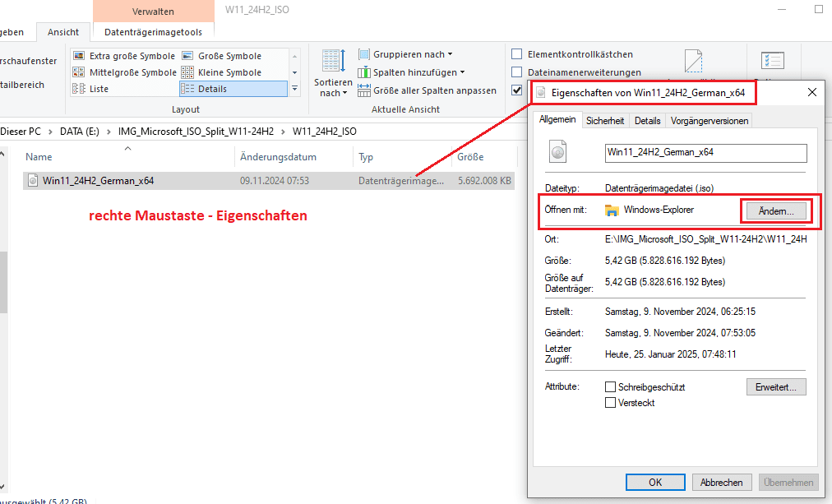Toggle Versteckt attribute checkbox

(610, 403)
